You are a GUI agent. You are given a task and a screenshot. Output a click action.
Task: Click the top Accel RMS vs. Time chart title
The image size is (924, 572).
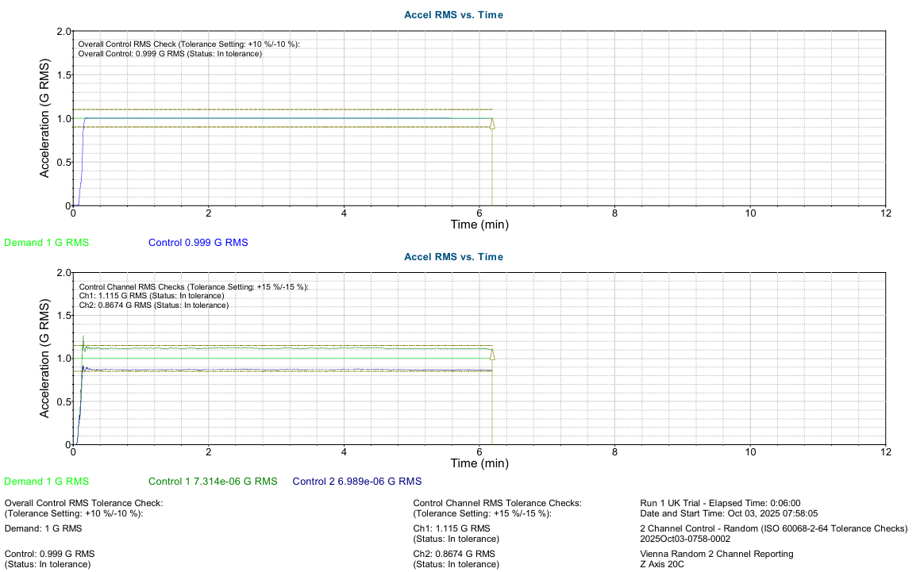452,14
